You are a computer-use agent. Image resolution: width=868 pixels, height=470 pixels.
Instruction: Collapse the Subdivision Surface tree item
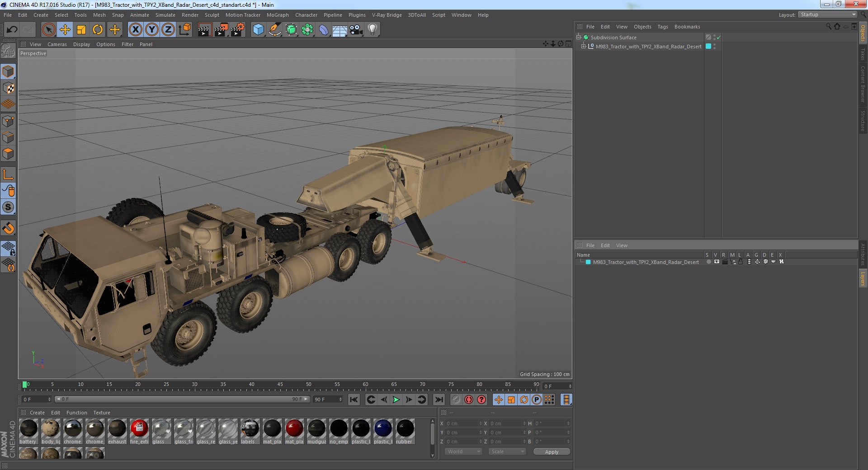pos(578,37)
